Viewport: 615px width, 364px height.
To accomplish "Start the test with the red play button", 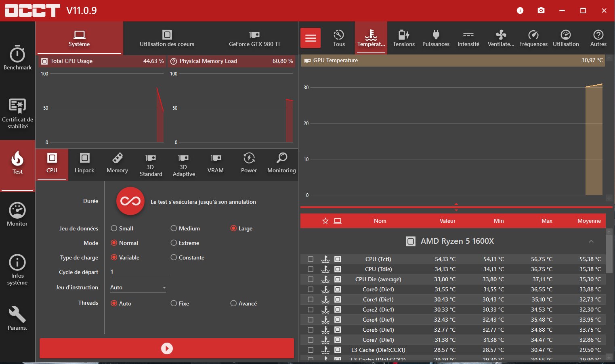I will (x=167, y=348).
